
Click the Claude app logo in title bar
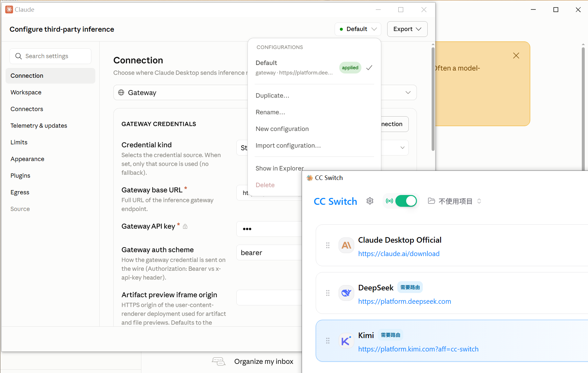(9, 9)
